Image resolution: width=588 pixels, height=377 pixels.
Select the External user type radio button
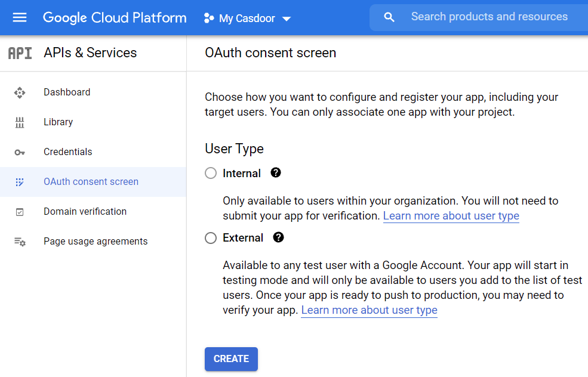point(210,237)
